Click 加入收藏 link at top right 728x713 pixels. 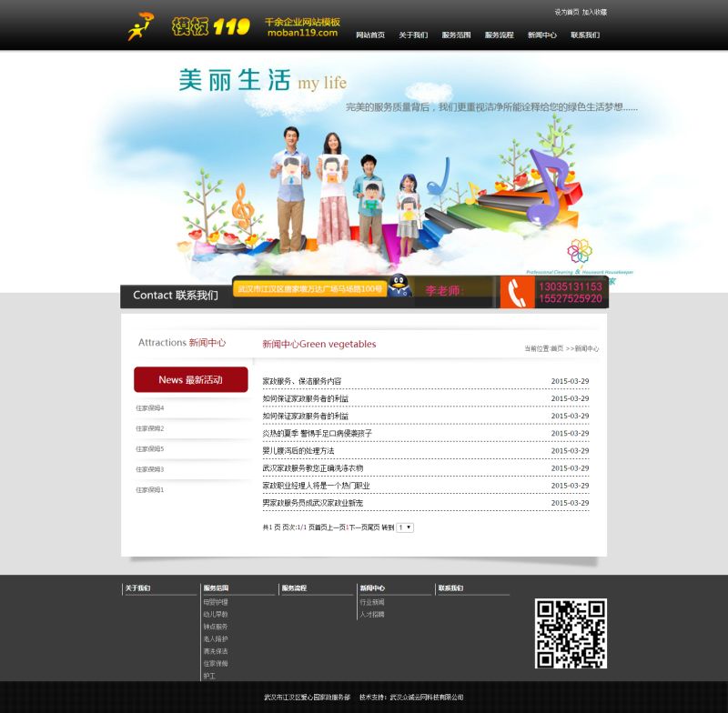point(595,12)
